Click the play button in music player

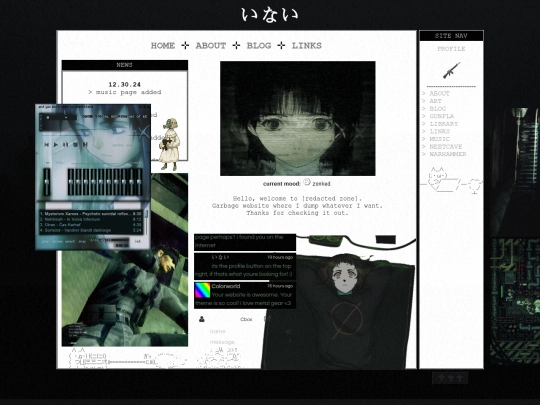click(x=56, y=145)
